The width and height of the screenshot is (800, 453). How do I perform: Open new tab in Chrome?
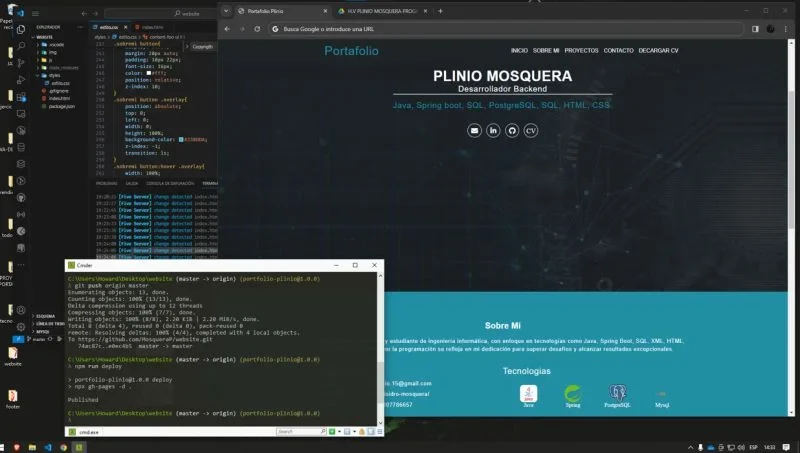click(x=440, y=11)
